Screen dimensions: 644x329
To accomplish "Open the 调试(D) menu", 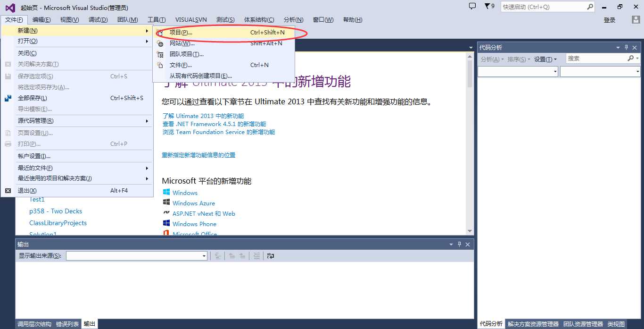I will tap(98, 20).
